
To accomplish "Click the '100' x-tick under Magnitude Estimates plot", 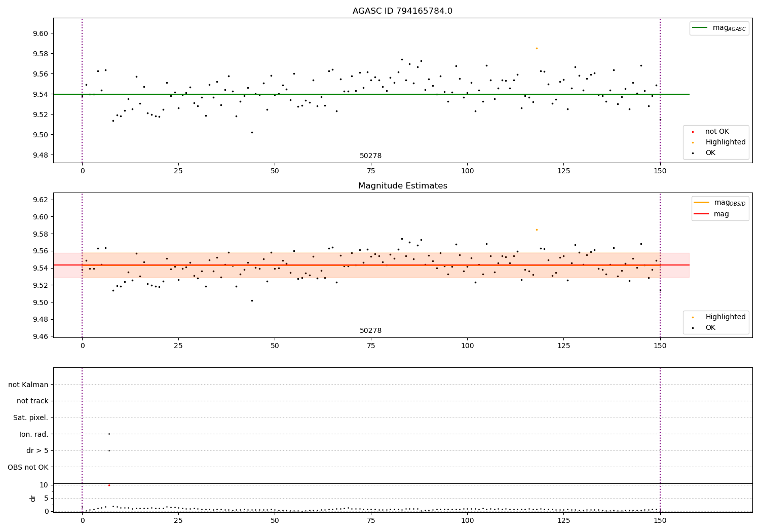I will coord(467,346).
